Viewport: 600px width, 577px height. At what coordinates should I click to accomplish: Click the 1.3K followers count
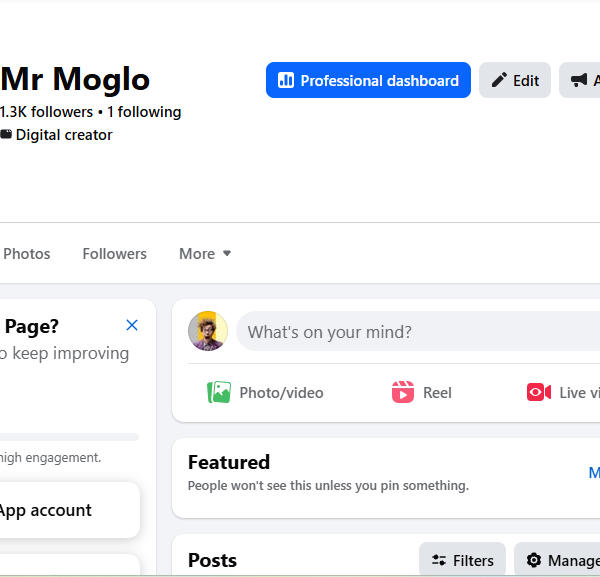(x=46, y=112)
